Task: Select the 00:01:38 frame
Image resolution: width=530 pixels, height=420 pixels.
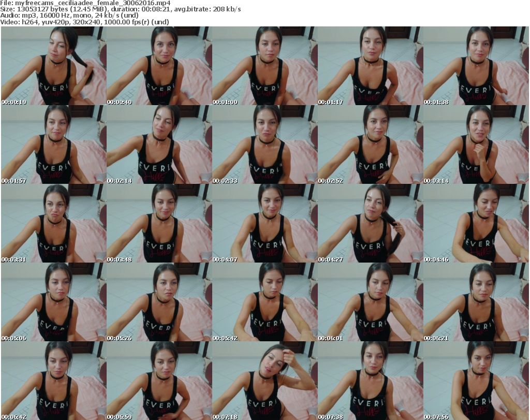Action: pos(476,66)
